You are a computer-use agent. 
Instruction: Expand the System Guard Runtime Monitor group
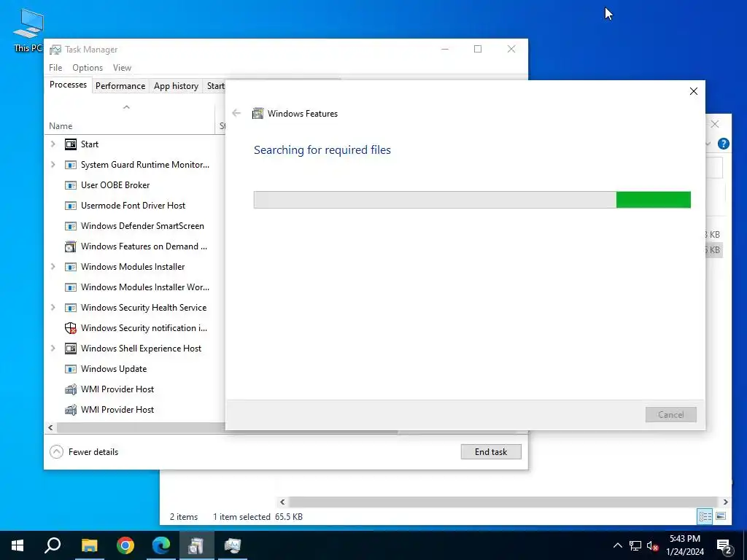point(53,165)
